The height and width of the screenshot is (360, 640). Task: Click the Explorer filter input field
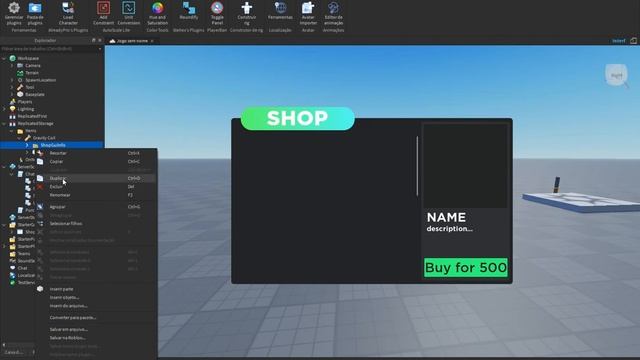coord(49,49)
